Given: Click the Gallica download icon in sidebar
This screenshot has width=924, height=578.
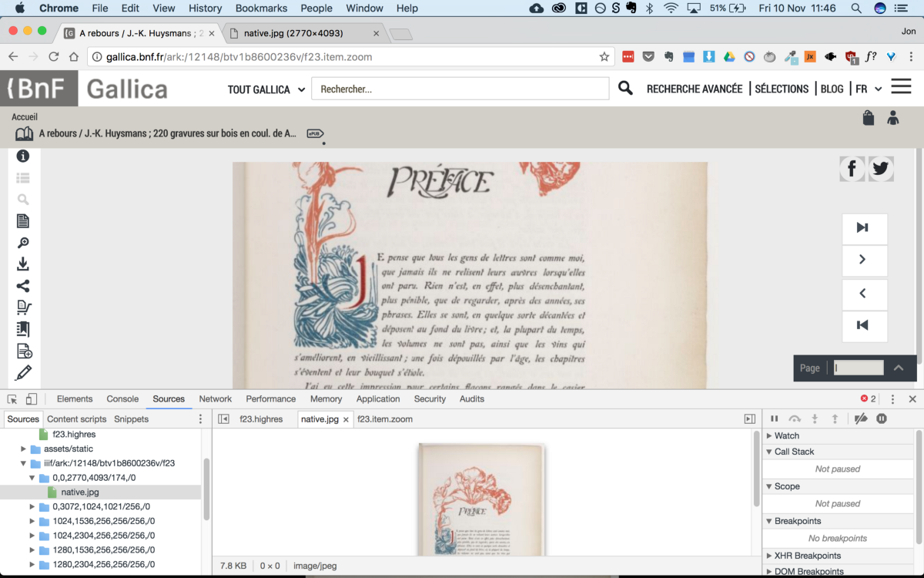Looking at the screenshot, I should coord(23,264).
